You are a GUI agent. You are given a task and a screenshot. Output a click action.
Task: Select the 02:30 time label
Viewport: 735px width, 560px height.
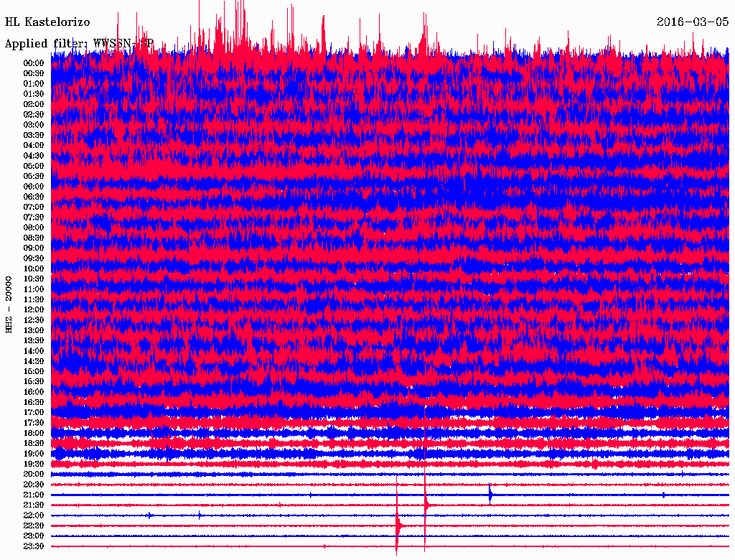(34, 115)
